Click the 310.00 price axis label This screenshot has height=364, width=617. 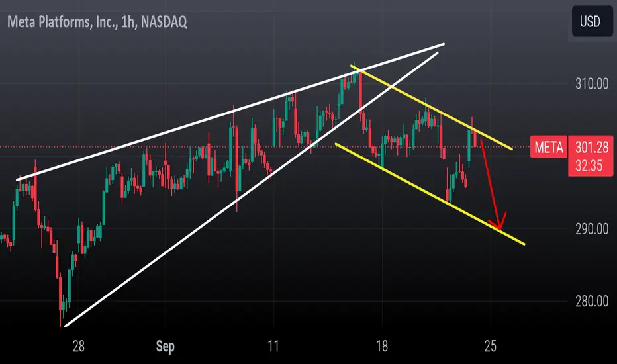(592, 84)
